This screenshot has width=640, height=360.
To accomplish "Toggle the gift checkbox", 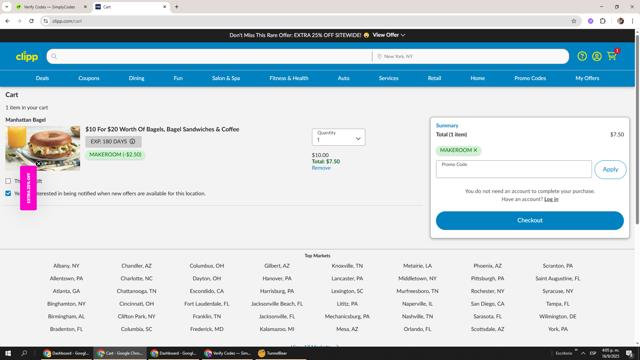I will [8, 181].
